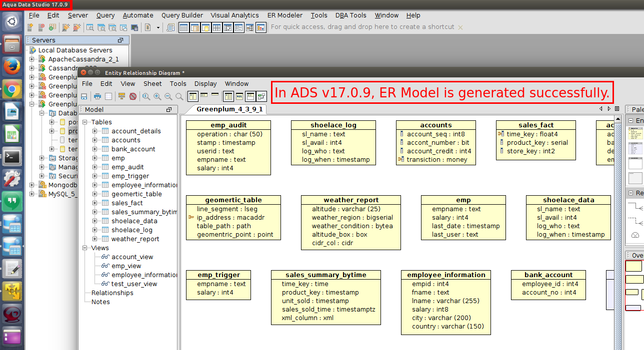Zoom in on the ER diagram

[x=157, y=96]
